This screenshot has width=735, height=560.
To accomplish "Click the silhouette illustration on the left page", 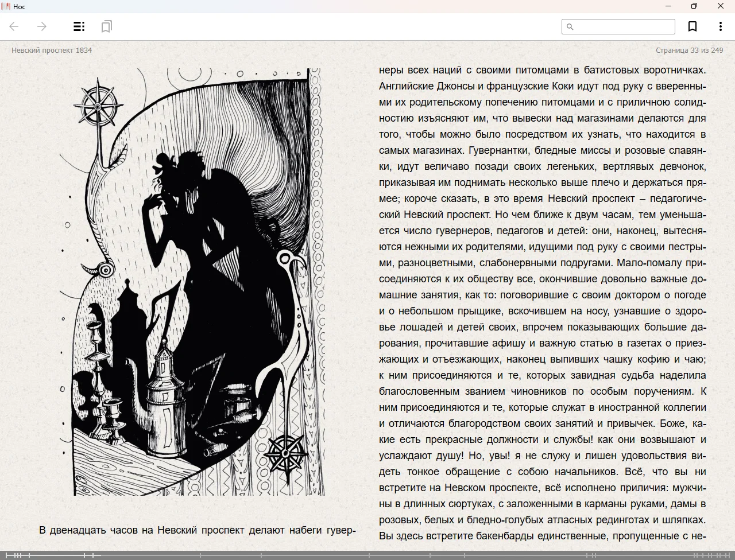I will tap(192, 282).
